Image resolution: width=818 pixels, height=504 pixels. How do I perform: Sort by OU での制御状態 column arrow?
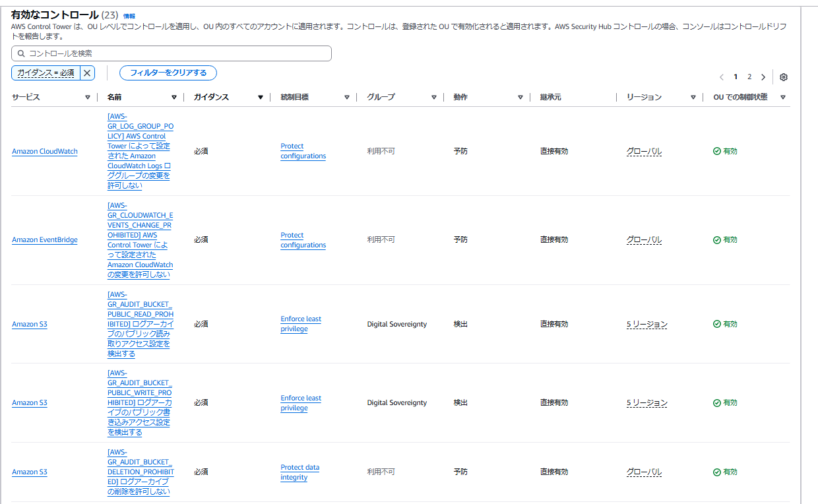tap(783, 97)
